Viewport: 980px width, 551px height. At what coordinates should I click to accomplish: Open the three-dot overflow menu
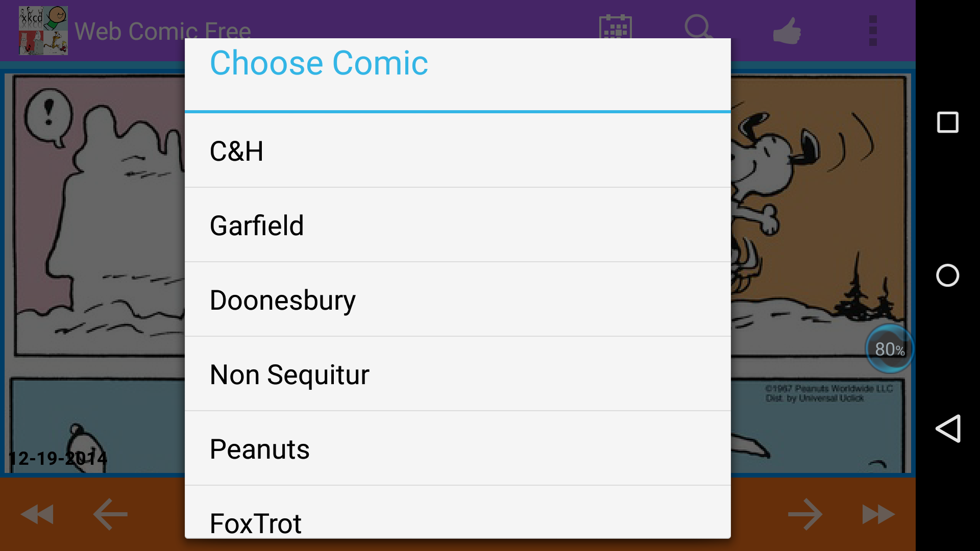[x=873, y=31]
